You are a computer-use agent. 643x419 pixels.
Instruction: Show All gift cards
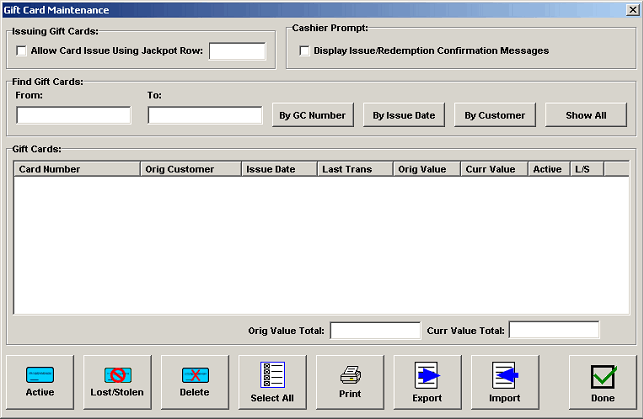(586, 115)
